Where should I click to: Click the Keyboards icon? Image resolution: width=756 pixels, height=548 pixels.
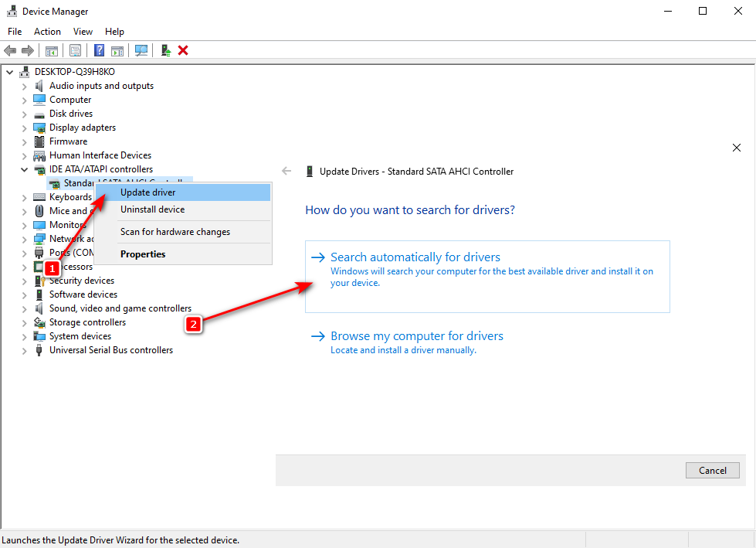pos(39,197)
